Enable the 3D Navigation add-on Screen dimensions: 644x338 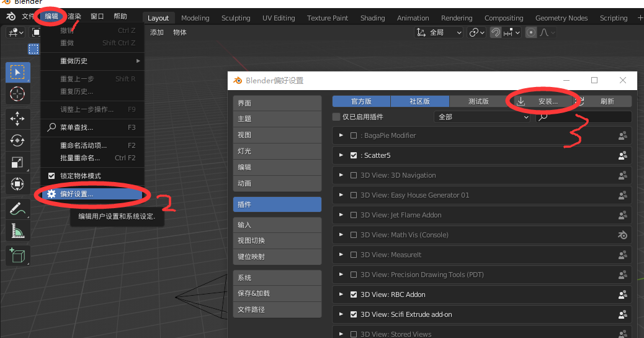click(354, 175)
